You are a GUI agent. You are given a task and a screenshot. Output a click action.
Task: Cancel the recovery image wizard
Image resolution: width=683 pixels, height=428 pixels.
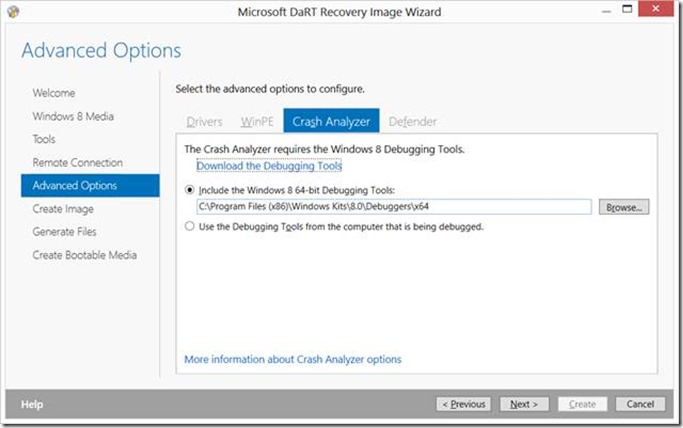(x=640, y=404)
